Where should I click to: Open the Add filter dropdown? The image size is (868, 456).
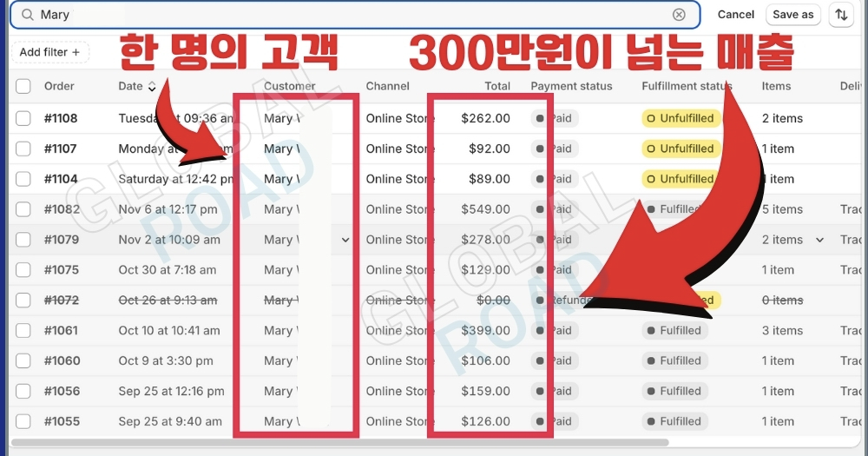pos(49,52)
